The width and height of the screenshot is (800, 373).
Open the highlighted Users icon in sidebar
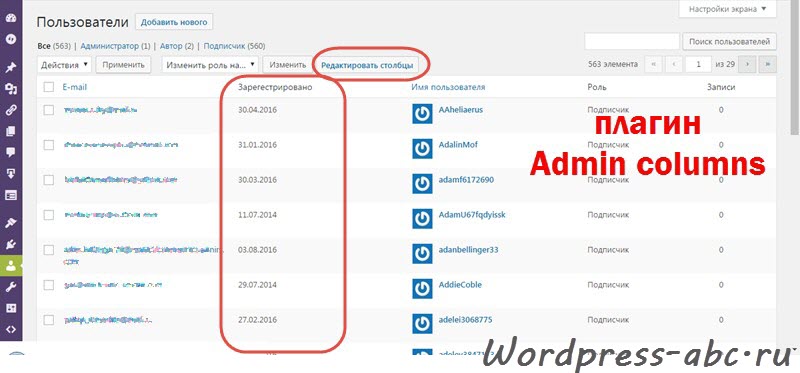11,266
